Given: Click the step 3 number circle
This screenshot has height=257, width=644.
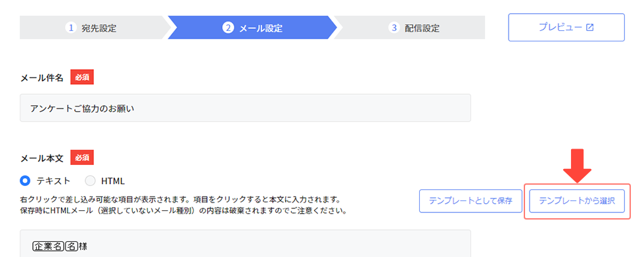Looking at the screenshot, I should tap(394, 28).
